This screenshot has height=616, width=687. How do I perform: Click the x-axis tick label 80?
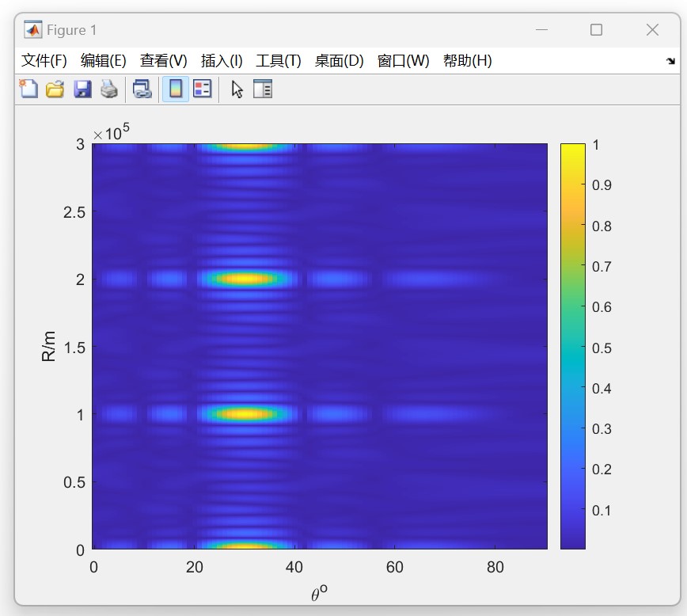495,567
